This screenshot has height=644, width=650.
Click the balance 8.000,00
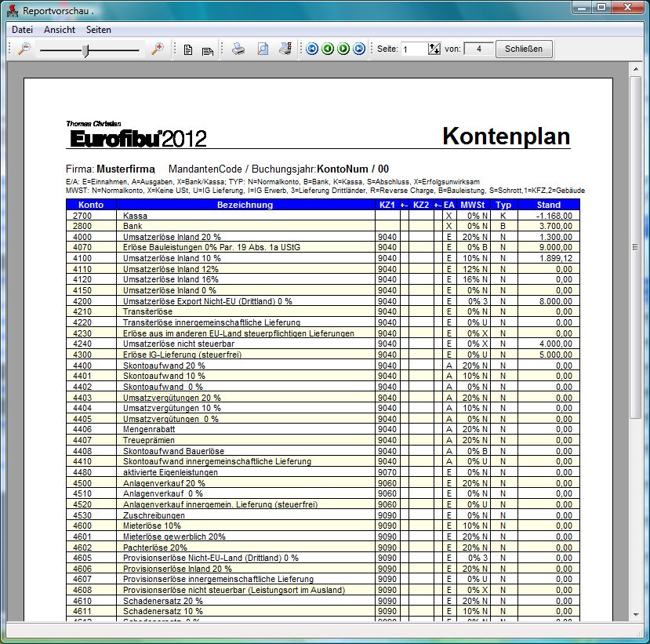(x=556, y=301)
